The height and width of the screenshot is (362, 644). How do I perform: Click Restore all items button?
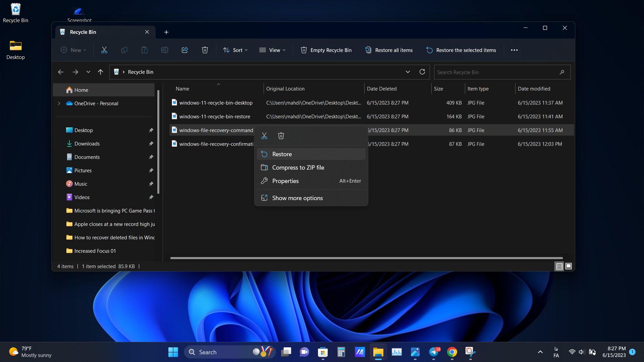(389, 50)
